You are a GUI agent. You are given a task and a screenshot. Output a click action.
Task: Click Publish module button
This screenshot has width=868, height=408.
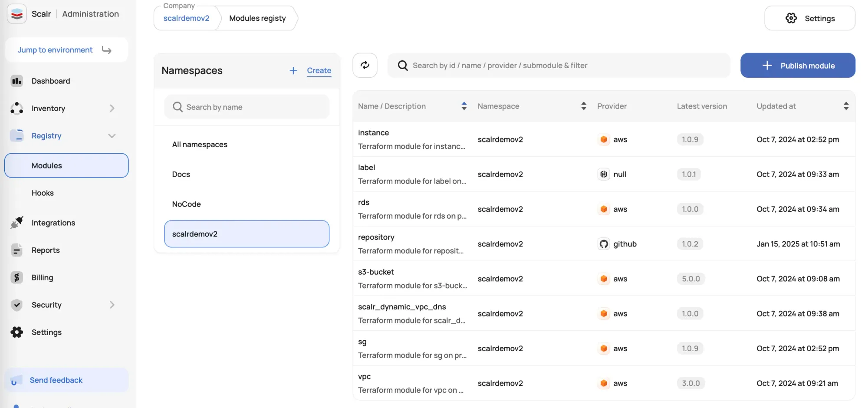pos(798,66)
